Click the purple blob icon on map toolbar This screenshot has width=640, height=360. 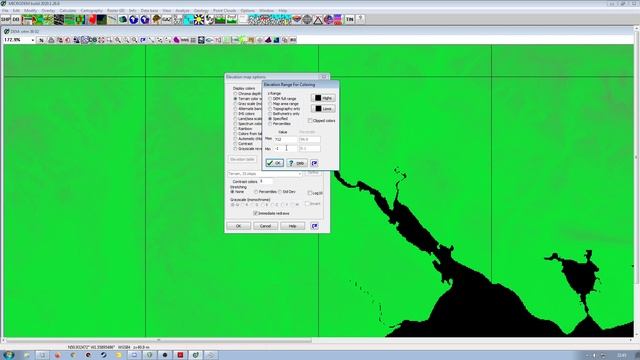(x=176, y=40)
